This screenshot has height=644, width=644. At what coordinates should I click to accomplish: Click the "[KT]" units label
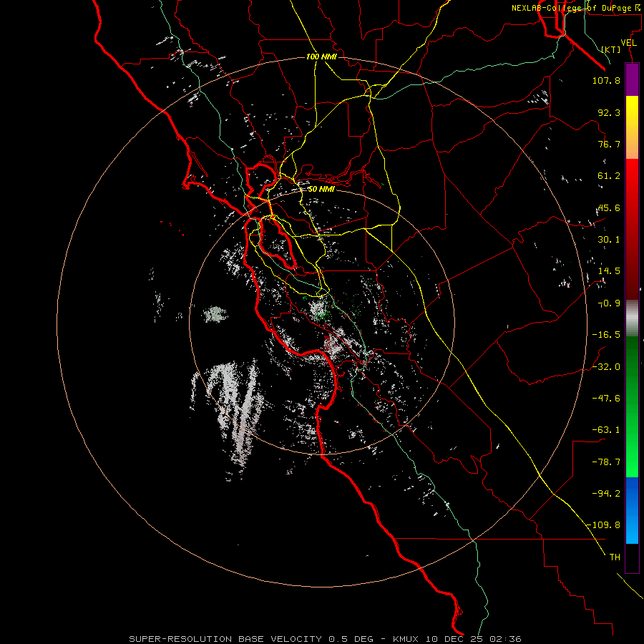[x=611, y=49]
